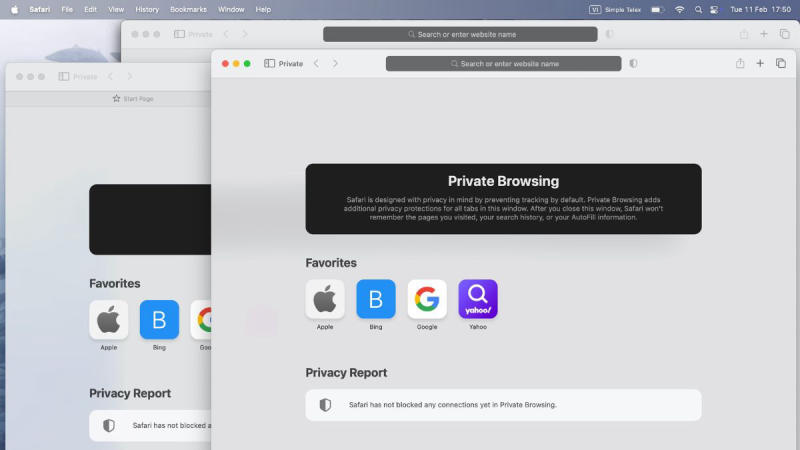Image resolution: width=800 pixels, height=450 pixels.
Task: Open the Privacy Report row in the front window
Action: [503, 405]
